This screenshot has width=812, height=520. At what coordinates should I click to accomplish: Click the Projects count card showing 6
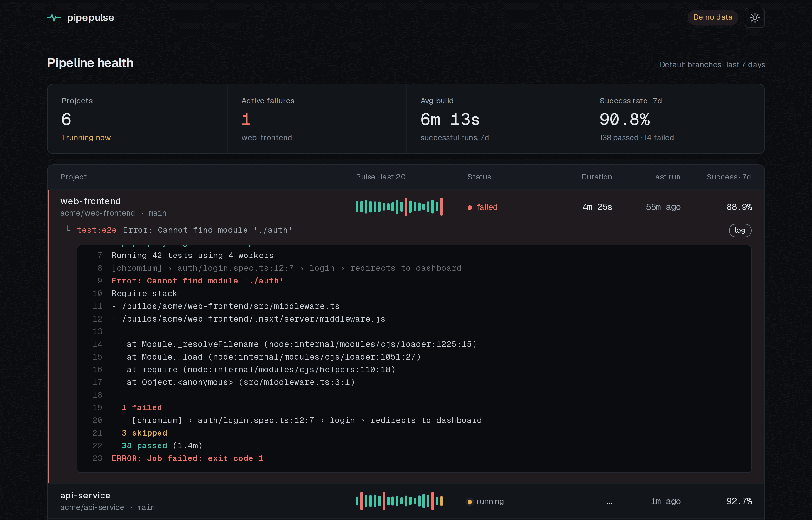click(137, 119)
